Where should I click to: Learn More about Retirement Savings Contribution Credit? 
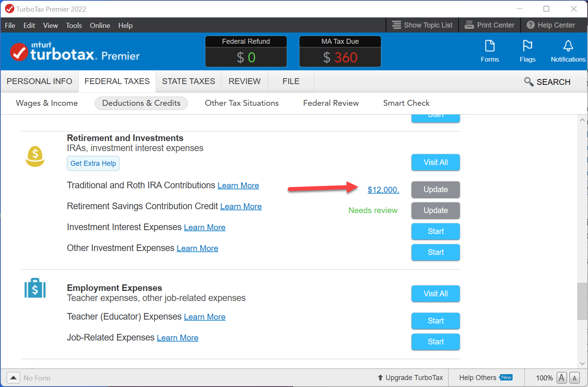point(241,206)
